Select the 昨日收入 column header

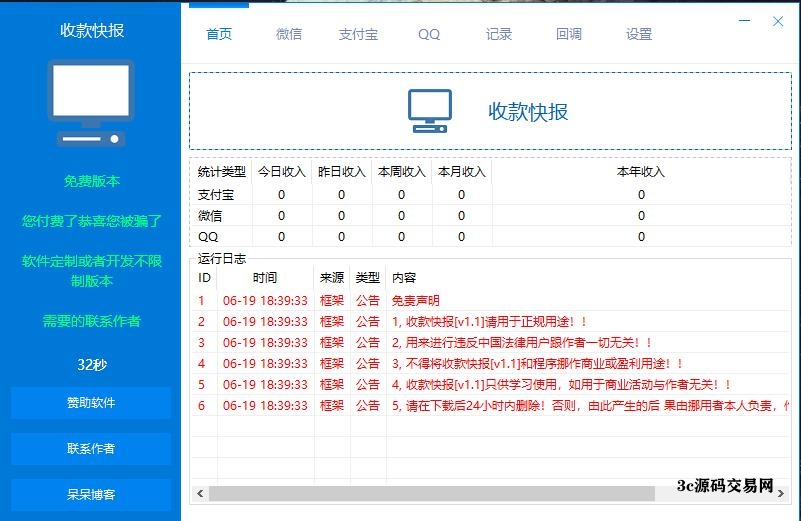point(342,172)
